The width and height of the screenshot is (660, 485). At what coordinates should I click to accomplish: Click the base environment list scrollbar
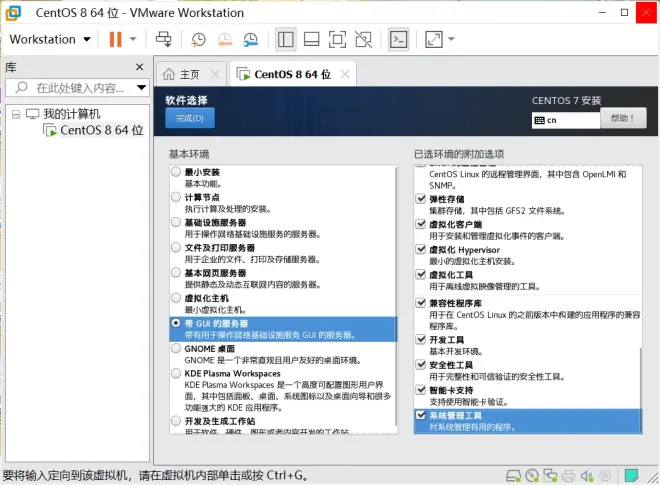click(x=396, y=296)
